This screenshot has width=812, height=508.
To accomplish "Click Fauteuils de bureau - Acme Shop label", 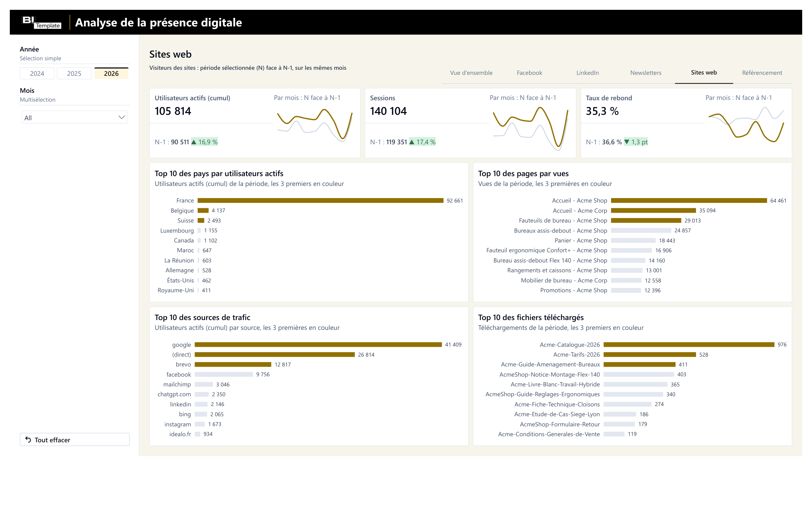I will click(563, 220).
